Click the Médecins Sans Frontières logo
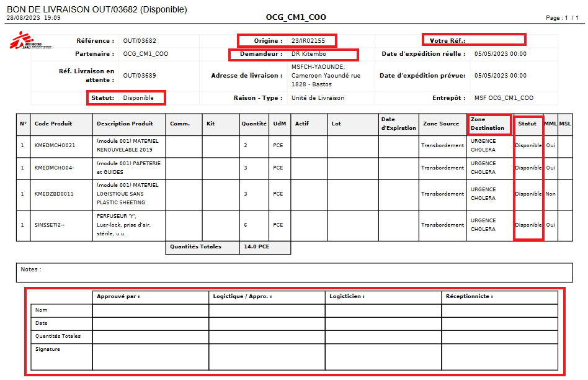 pyautogui.click(x=30, y=42)
